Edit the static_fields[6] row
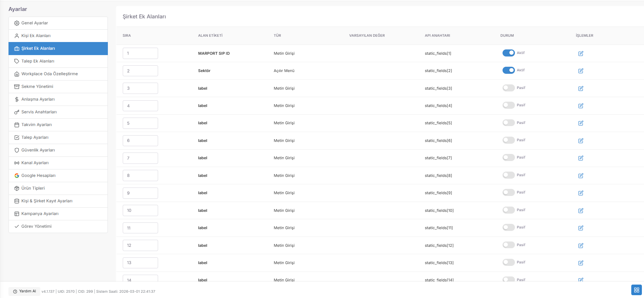The height and width of the screenshot is (298, 644). [x=581, y=141]
